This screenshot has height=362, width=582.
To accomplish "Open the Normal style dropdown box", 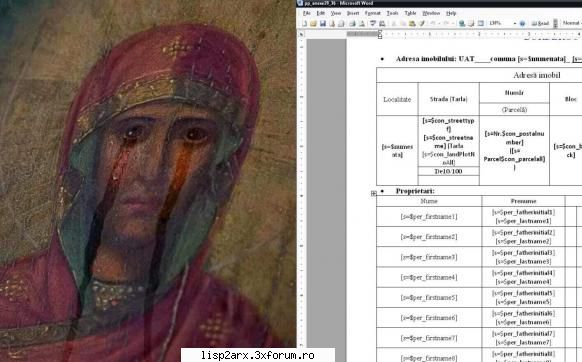I will pyautogui.click(x=572, y=23).
